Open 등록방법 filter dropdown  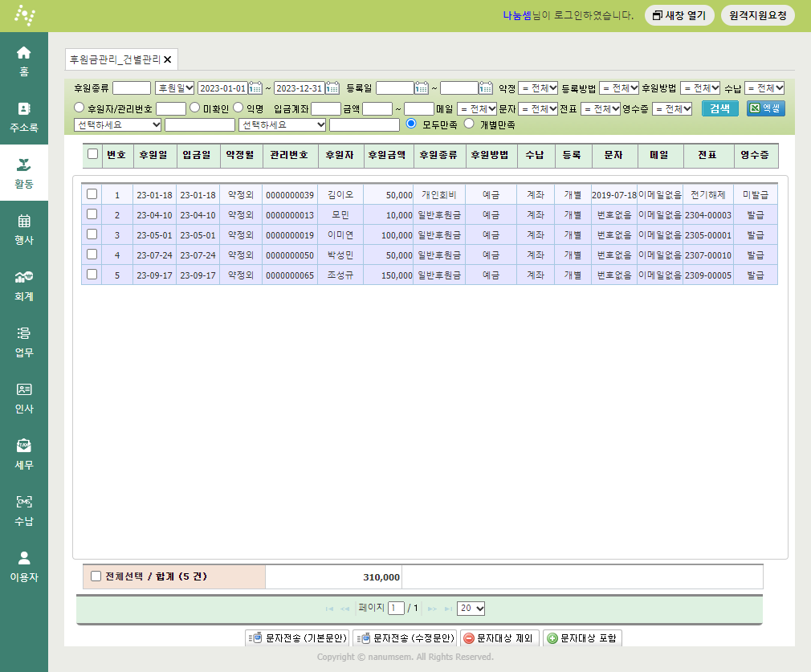click(x=620, y=88)
